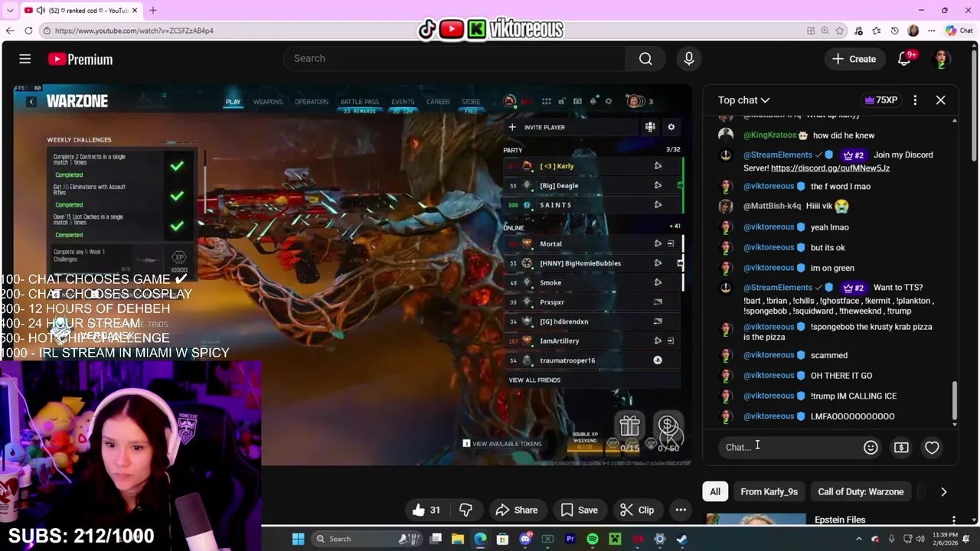Dislike the video with thumbs down
Image resolution: width=980 pixels, height=551 pixels.
click(465, 510)
